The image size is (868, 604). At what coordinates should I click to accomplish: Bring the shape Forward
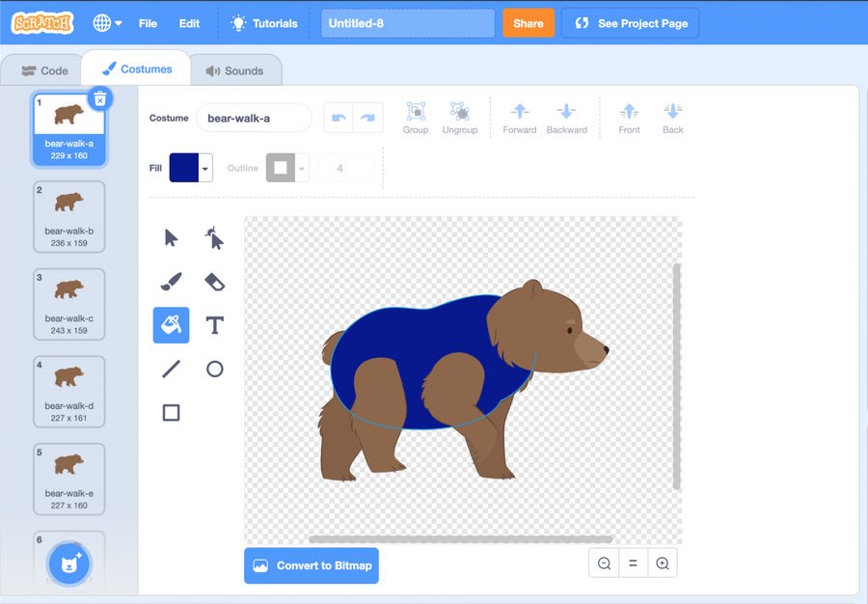pos(520,117)
